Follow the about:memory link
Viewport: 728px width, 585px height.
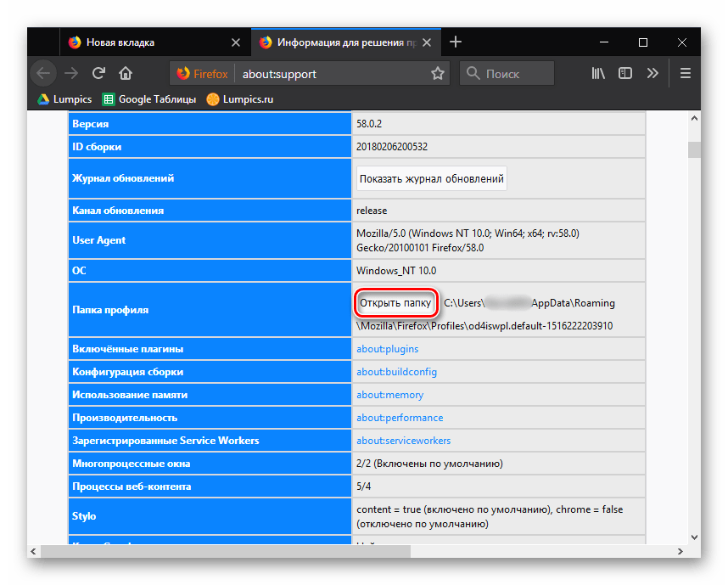click(x=389, y=395)
